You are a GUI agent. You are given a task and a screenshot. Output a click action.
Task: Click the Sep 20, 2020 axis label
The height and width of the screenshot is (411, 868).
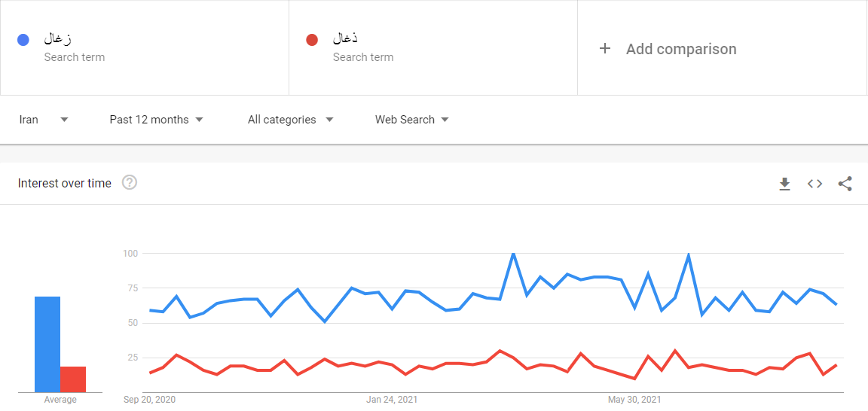(x=149, y=400)
